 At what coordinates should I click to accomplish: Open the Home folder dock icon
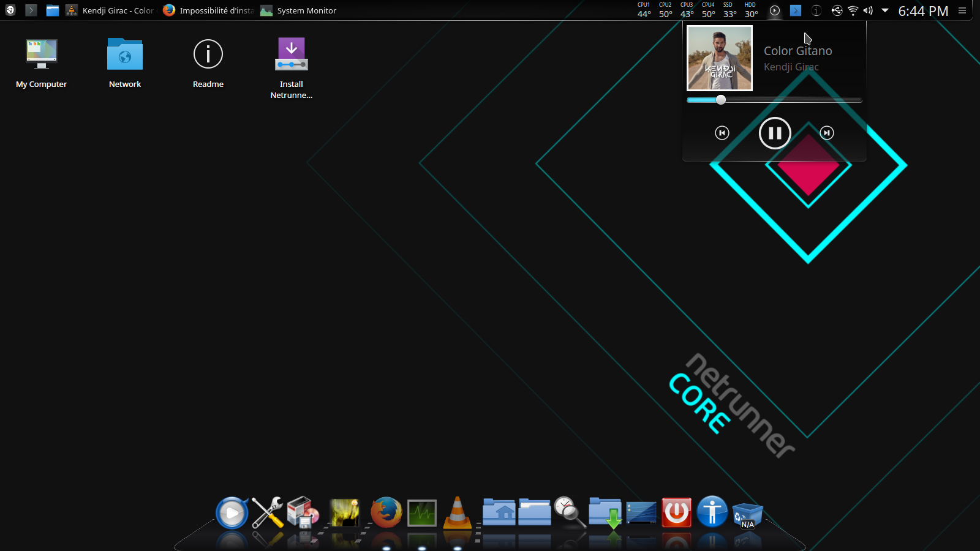(499, 512)
